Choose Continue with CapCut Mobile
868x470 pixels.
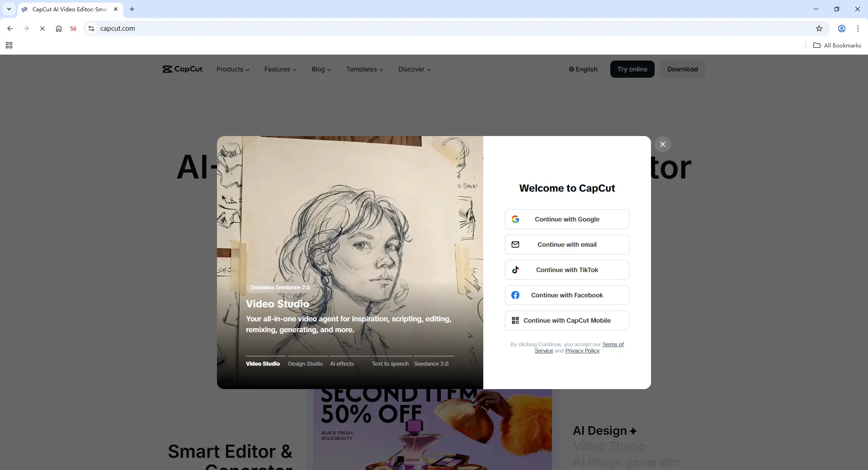[567, 320]
